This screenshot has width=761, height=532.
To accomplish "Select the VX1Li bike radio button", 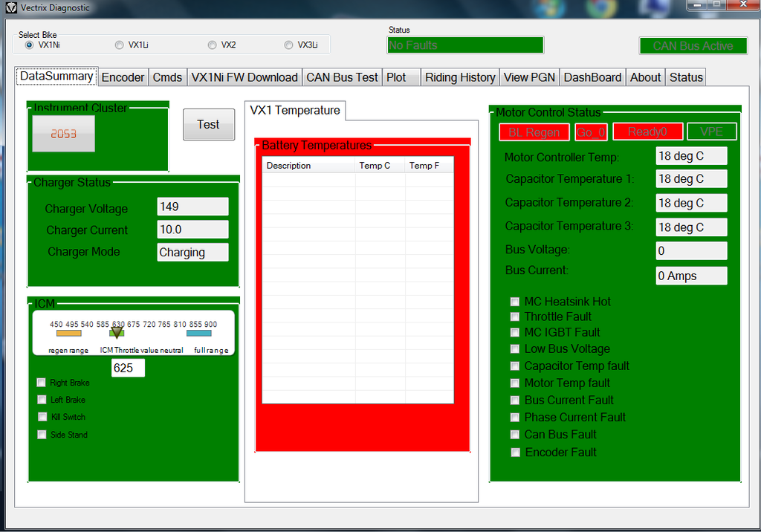I will 119,45.
